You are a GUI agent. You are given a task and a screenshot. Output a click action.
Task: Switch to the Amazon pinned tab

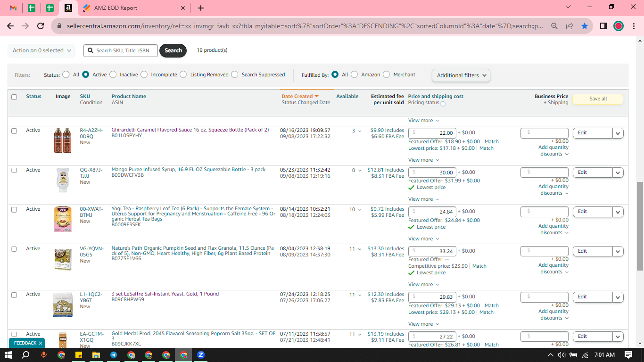[x=68, y=8]
